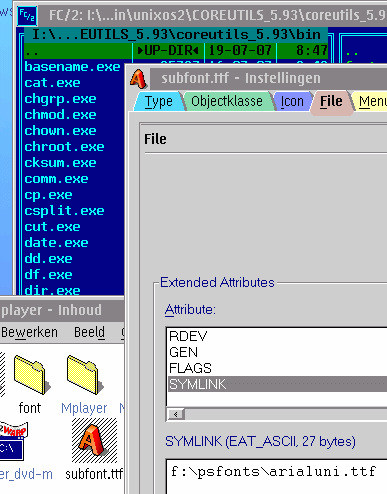Switch to the Icon tab
387x494 pixels.
[292, 101]
